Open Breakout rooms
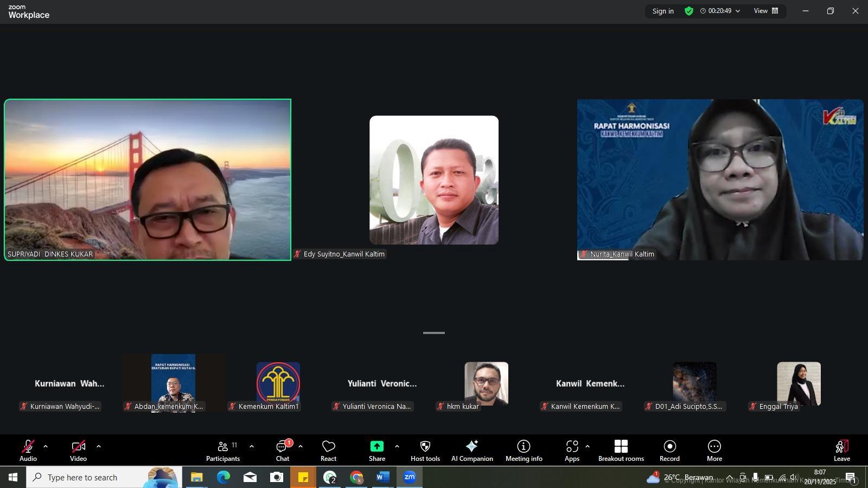Viewport: 868px width, 488px height. (621, 451)
